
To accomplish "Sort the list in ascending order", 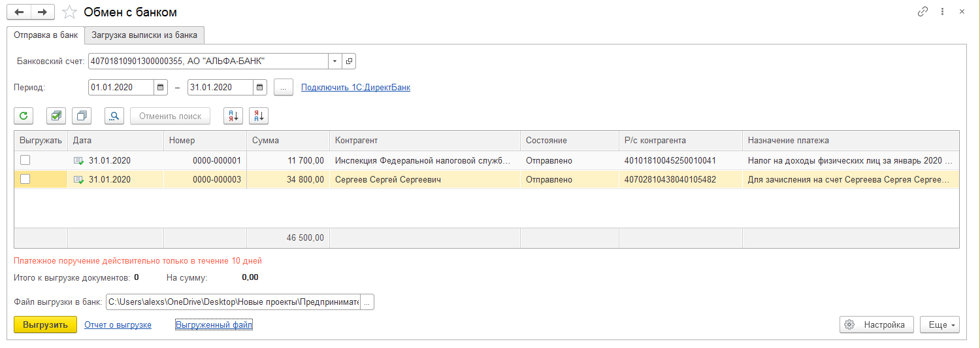I will click(x=233, y=116).
